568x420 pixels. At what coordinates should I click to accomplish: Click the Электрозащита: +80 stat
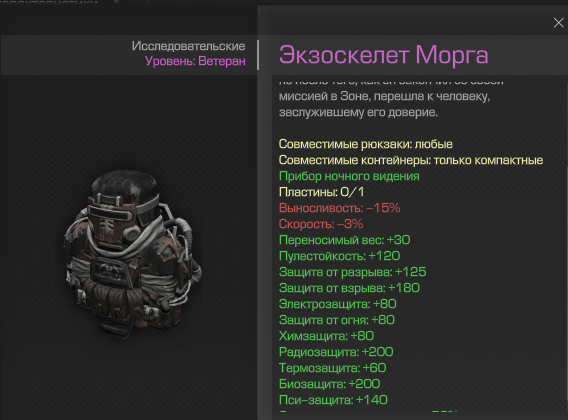pos(338,304)
